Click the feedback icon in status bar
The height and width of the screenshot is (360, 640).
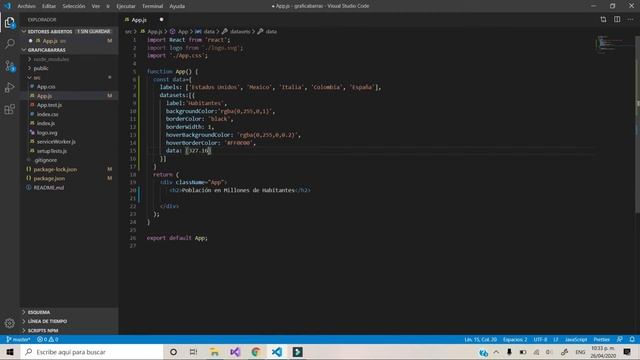pyautogui.click(x=620, y=339)
